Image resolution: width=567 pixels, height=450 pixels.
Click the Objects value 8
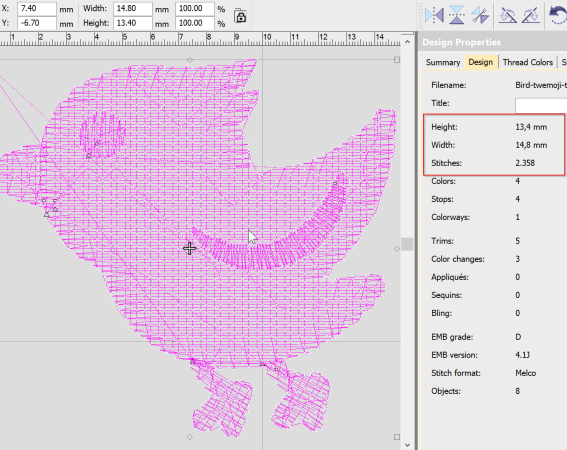pyautogui.click(x=518, y=391)
